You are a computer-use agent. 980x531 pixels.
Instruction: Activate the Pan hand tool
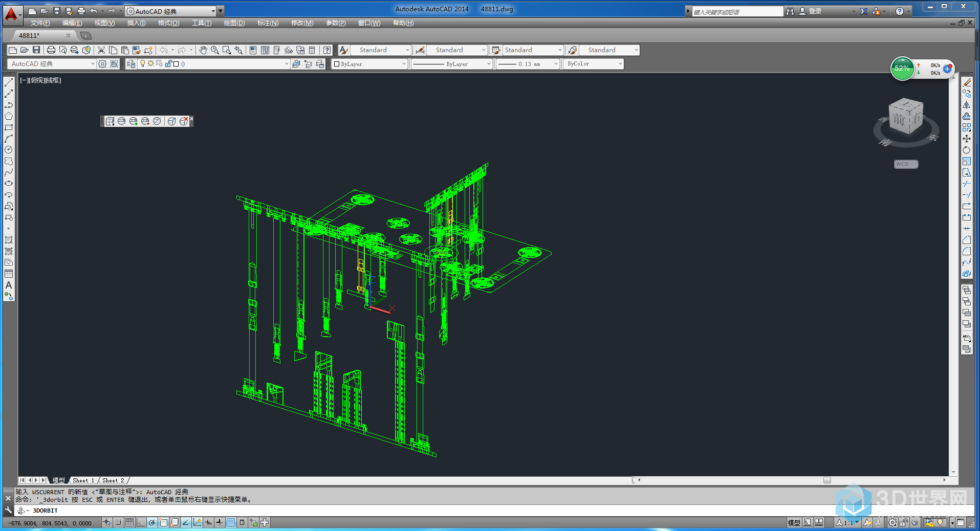(203, 50)
